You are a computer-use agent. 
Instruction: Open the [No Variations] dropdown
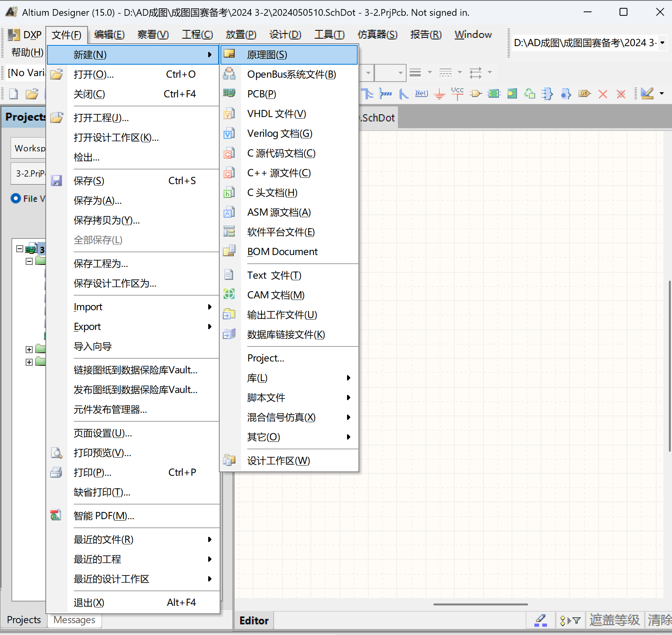(x=26, y=73)
